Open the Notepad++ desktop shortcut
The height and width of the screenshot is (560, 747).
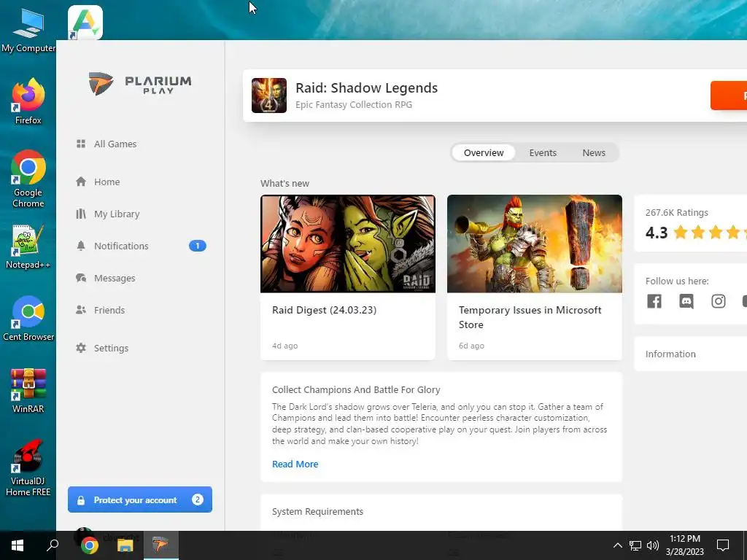coord(28,247)
